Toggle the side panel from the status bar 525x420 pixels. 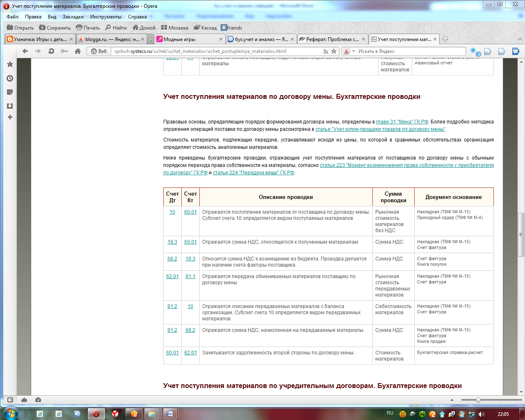pyautogui.click(x=10, y=400)
